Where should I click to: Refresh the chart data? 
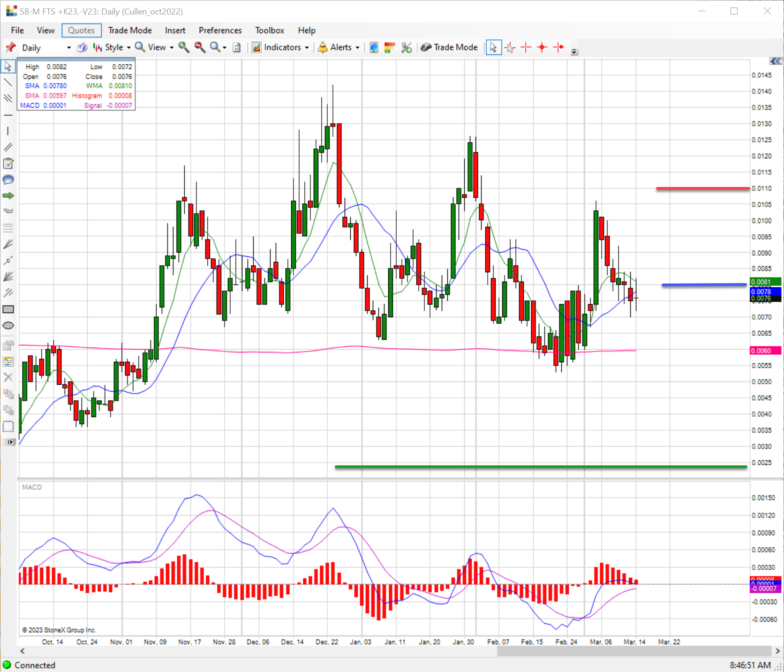(237, 47)
